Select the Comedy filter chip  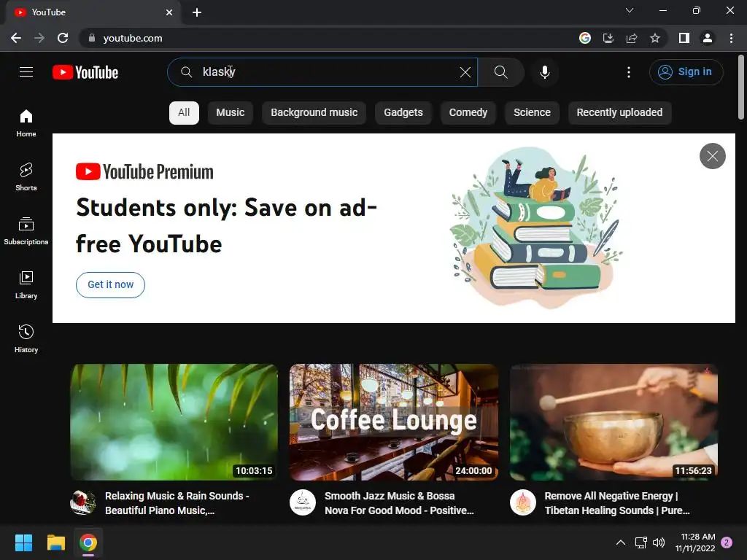point(468,112)
